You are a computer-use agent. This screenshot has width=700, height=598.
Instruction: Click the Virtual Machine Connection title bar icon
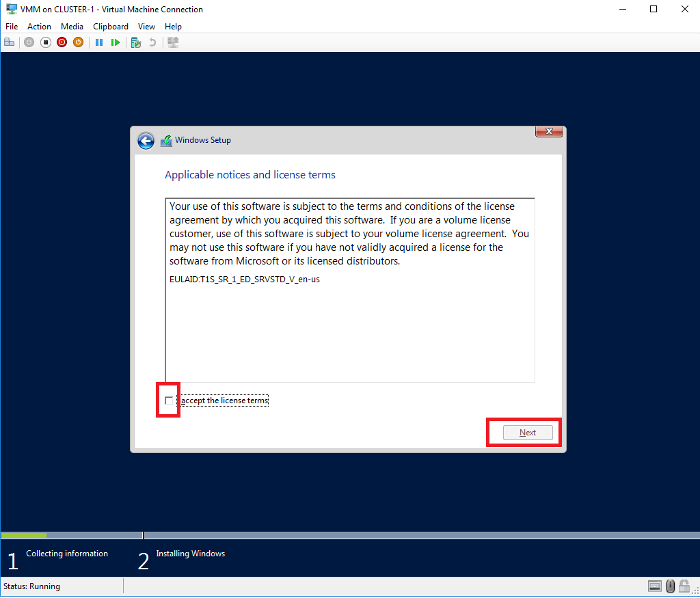point(11,9)
